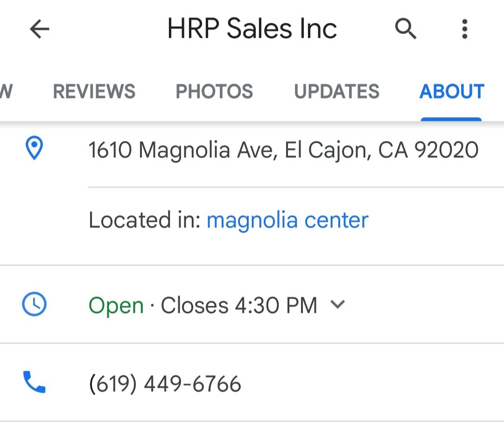Tap the 'Located in:' label
Viewport: 504px width, 423px height.
click(145, 220)
